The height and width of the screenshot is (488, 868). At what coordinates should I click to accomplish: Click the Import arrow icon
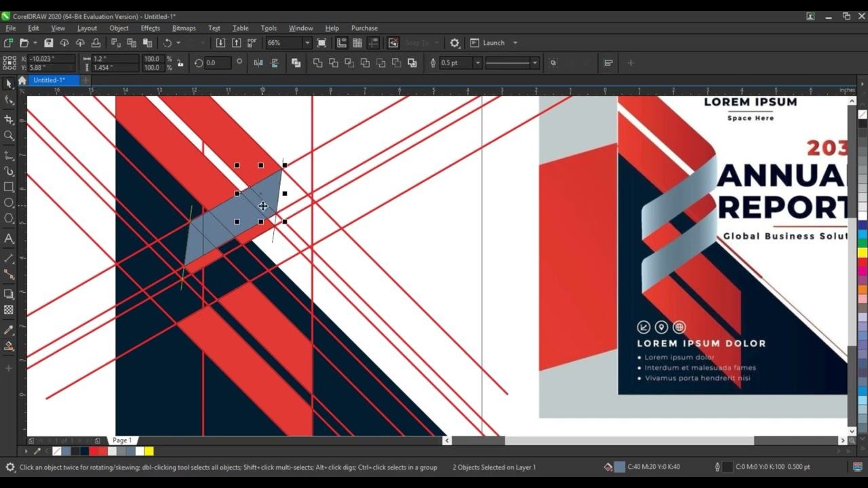point(220,43)
